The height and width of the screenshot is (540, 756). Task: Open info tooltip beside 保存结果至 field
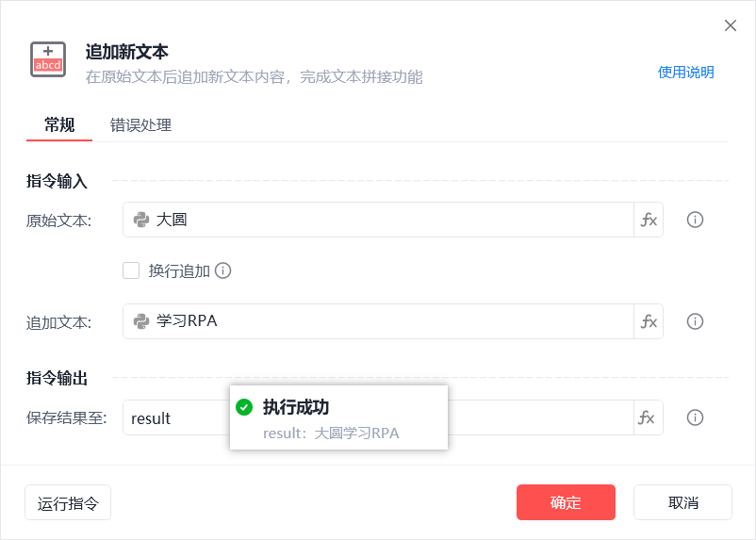click(695, 417)
